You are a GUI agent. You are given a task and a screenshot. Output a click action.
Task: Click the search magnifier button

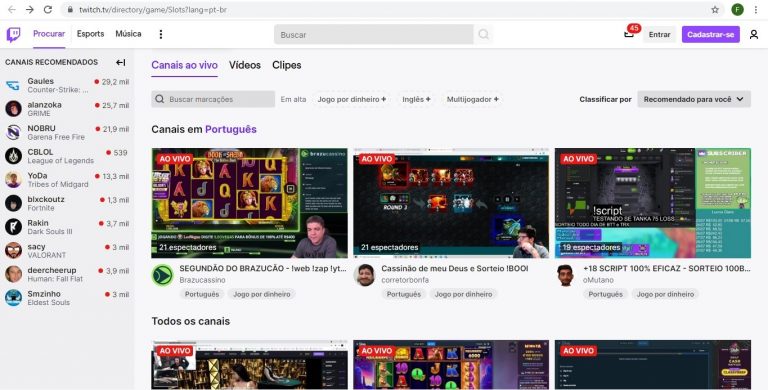click(x=483, y=34)
